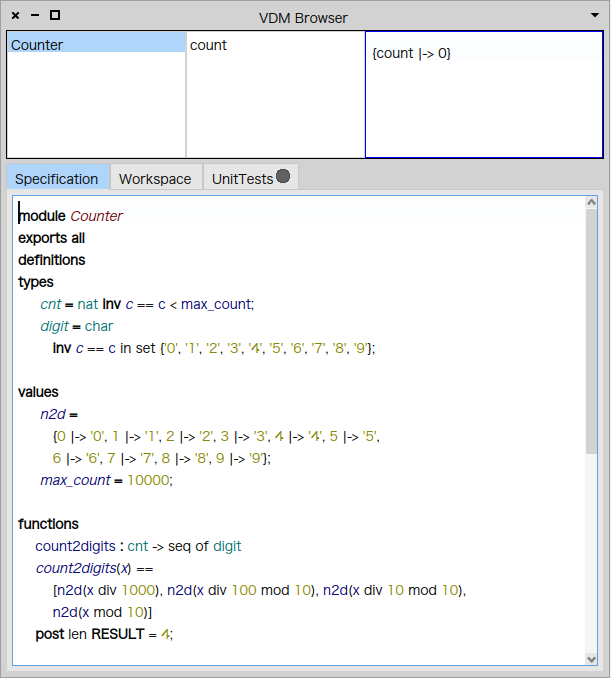Go to the UnitTests tab
The image size is (611, 678).
coord(242,179)
